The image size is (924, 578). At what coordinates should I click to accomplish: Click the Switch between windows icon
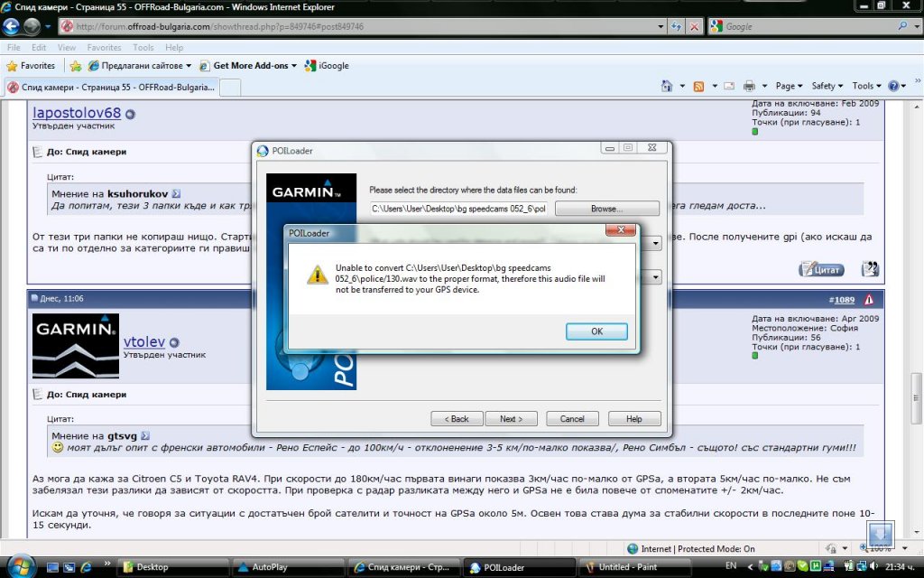pyautogui.click(x=69, y=567)
